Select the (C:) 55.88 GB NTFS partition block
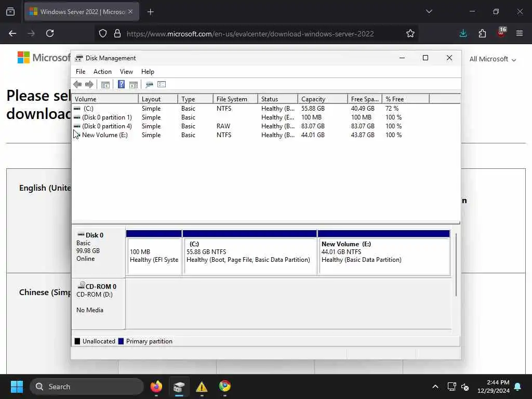This screenshot has width=532, height=399. (x=250, y=253)
